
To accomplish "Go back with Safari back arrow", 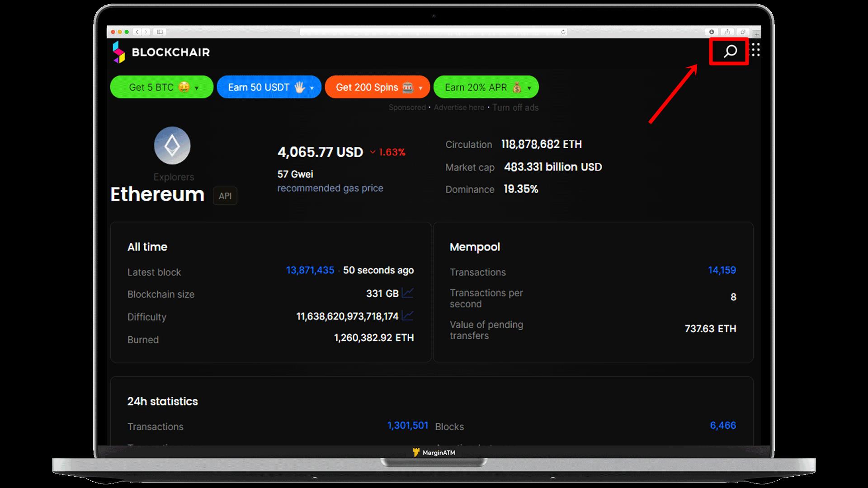I will coord(137,32).
